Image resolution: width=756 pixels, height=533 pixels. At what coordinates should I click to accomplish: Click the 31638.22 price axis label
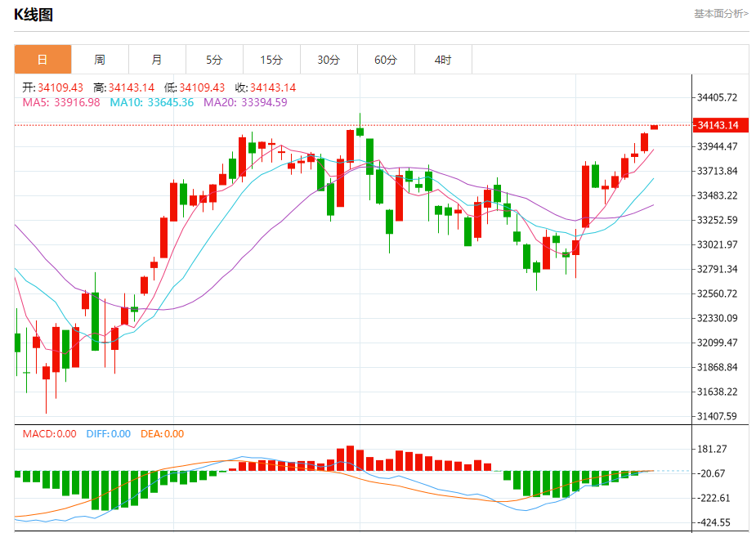point(718,392)
